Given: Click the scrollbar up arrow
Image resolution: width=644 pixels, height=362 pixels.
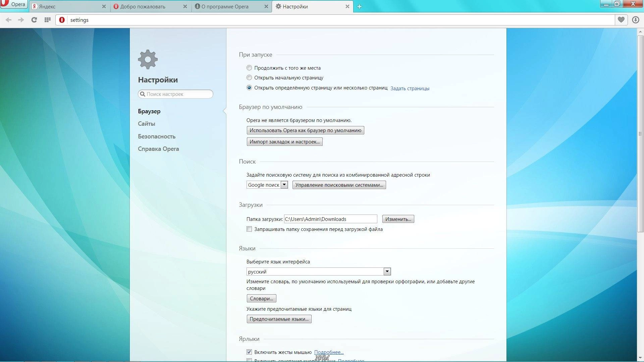Looking at the screenshot, I should 640,32.
